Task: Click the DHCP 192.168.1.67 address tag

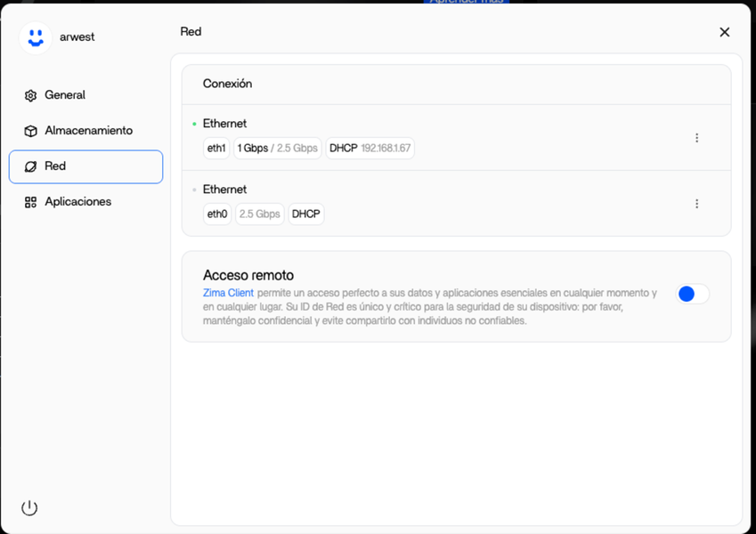Action: (370, 149)
